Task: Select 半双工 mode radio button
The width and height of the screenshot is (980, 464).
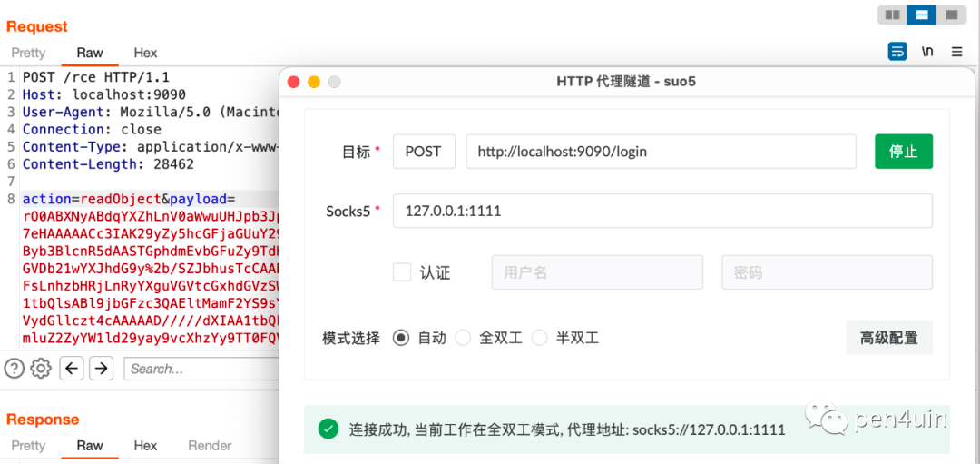Action: [539, 339]
